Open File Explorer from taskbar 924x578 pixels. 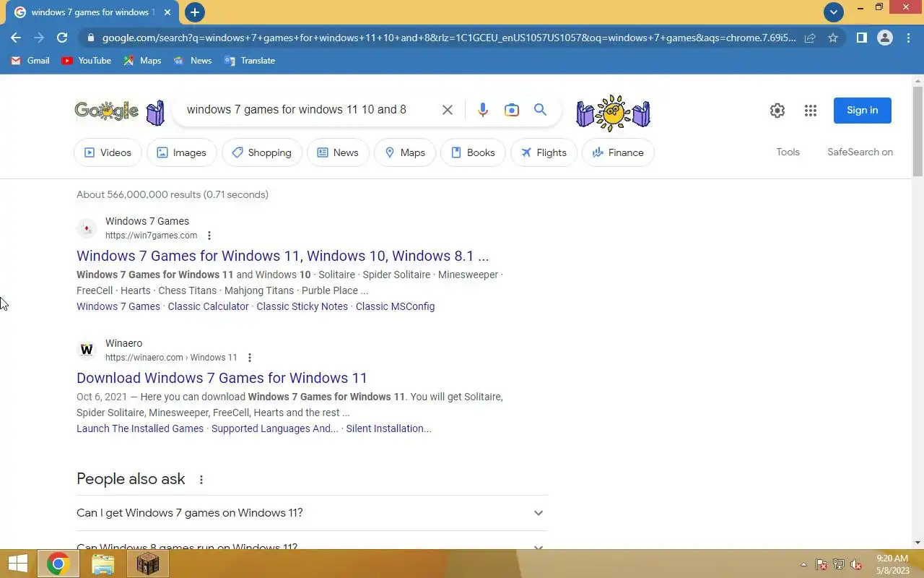point(103,564)
